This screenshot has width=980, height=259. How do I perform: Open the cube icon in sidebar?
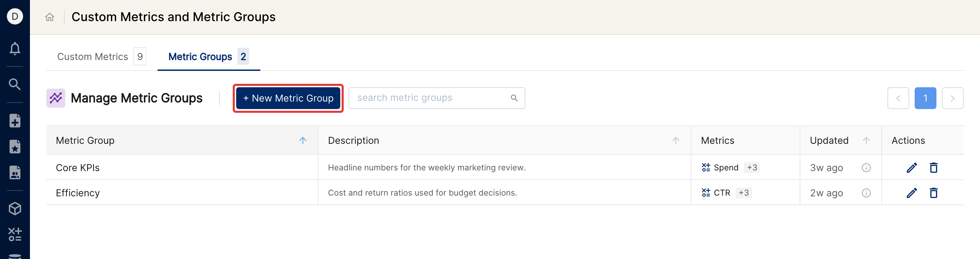15,208
